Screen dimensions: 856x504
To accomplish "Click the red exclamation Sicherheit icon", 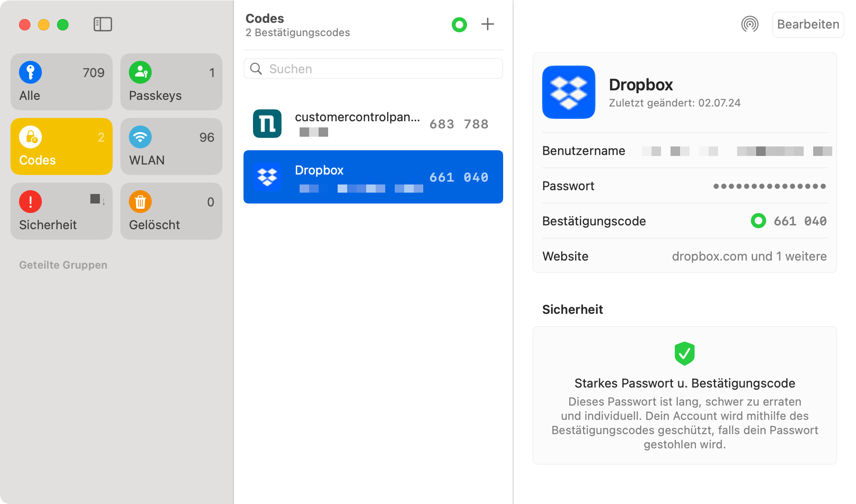I will tap(30, 202).
